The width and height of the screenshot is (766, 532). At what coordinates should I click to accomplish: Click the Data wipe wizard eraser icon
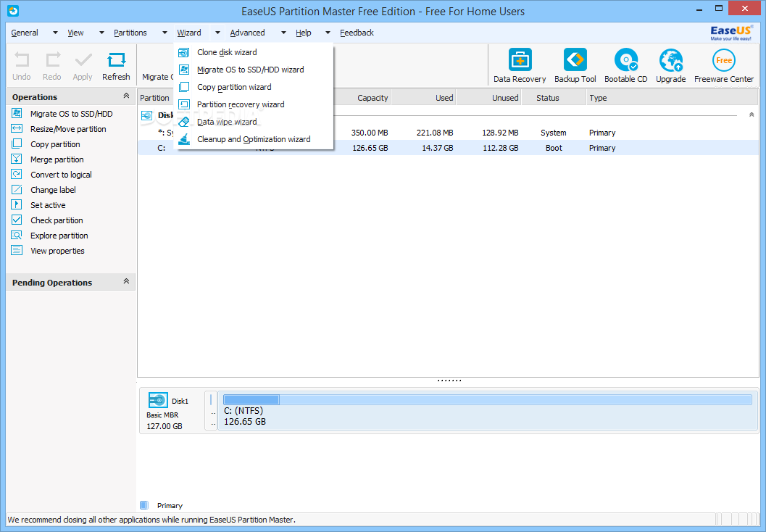tap(183, 122)
